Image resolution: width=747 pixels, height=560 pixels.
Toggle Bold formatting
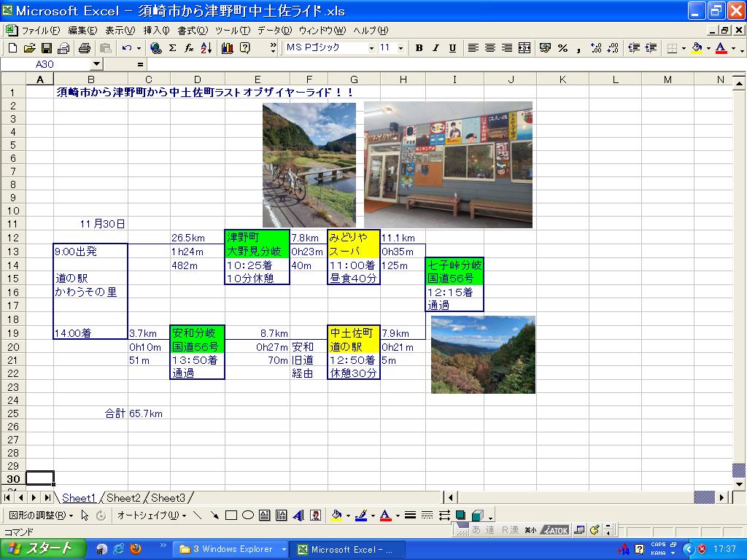[x=419, y=48]
